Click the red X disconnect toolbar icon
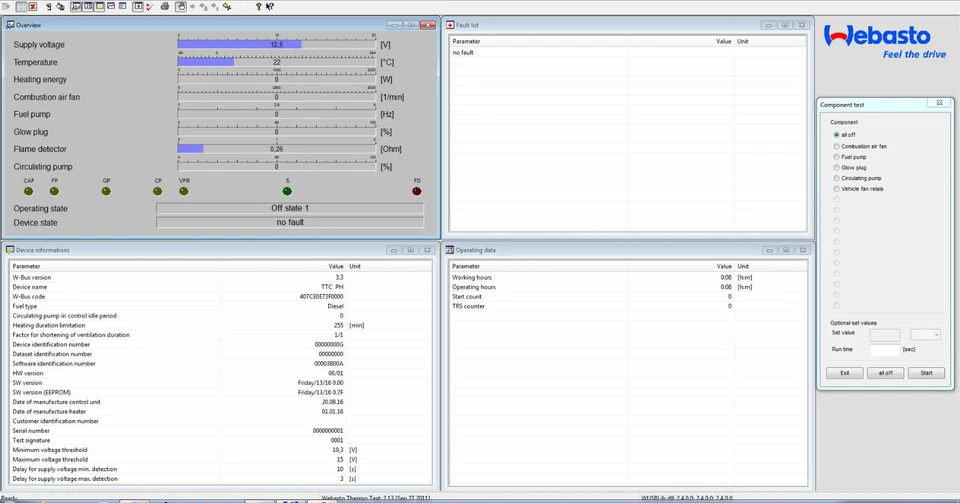 pyautogui.click(x=32, y=7)
